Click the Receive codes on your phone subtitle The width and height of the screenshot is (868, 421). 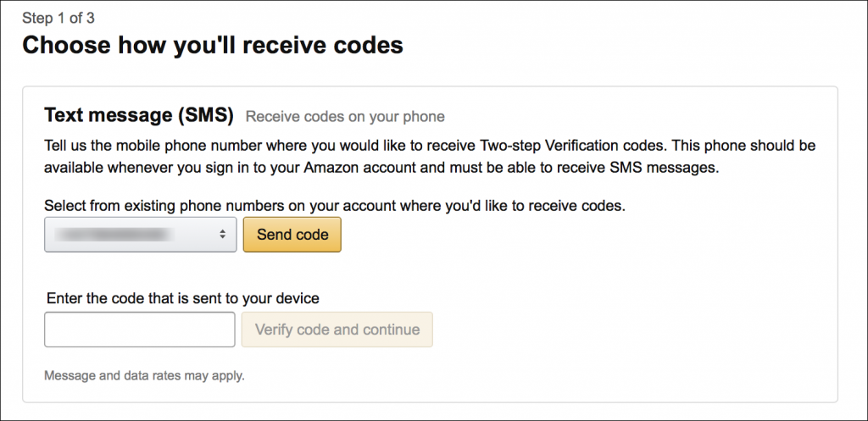click(345, 117)
